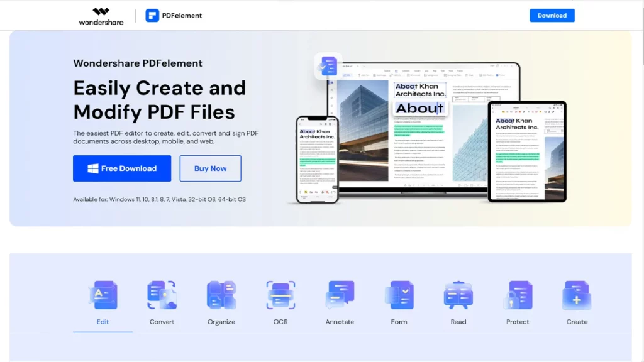The image size is (644, 362).
Task: Open the Organize feature icon
Action: [x=221, y=295]
